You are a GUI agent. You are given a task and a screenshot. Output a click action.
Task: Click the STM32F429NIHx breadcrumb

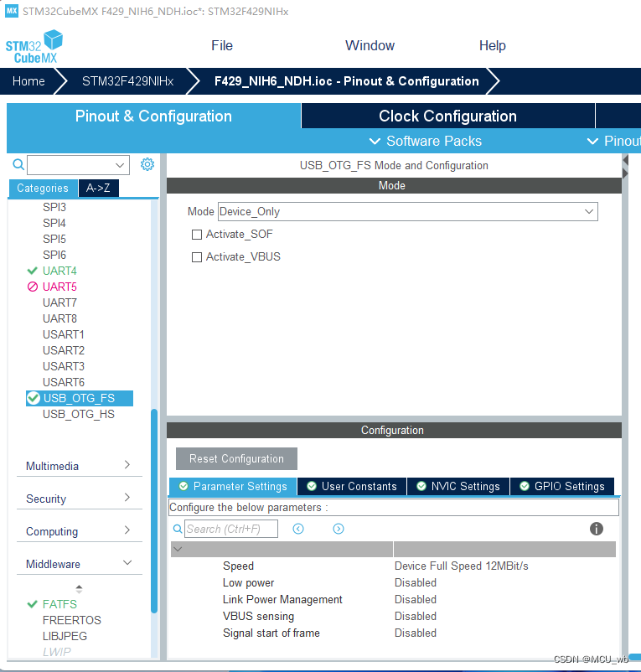(x=127, y=81)
